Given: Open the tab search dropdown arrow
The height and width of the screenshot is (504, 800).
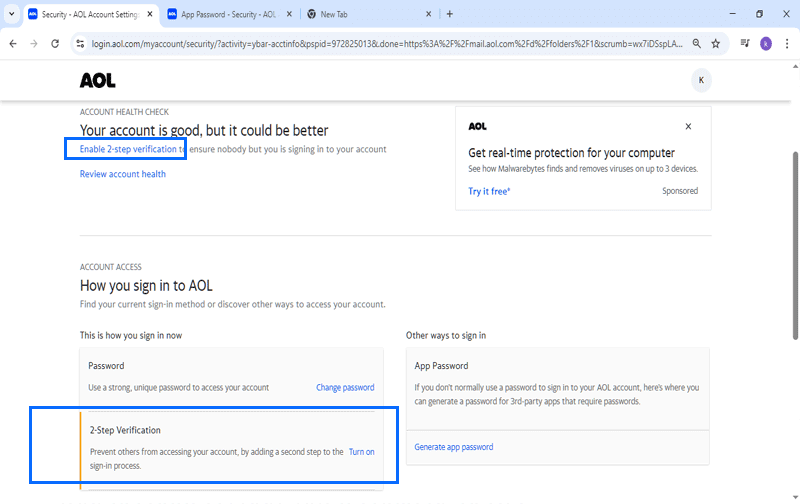Looking at the screenshot, I should [12, 14].
